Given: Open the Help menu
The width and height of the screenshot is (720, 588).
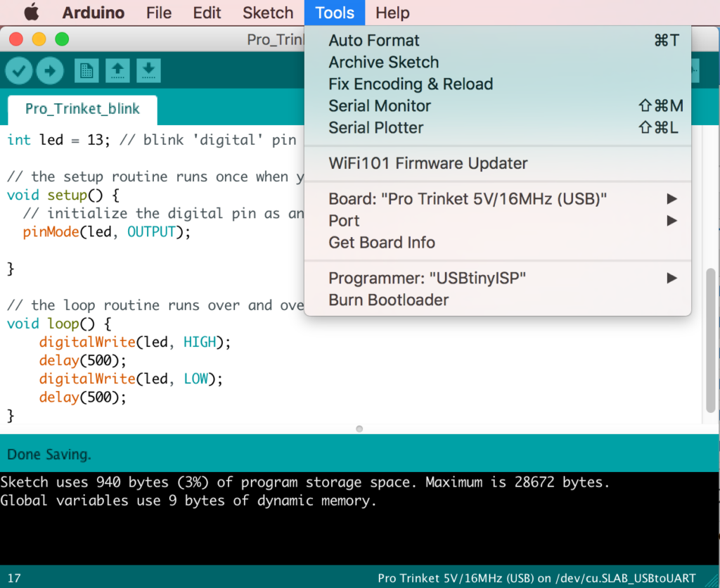Looking at the screenshot, I should (x=392, y=12).
